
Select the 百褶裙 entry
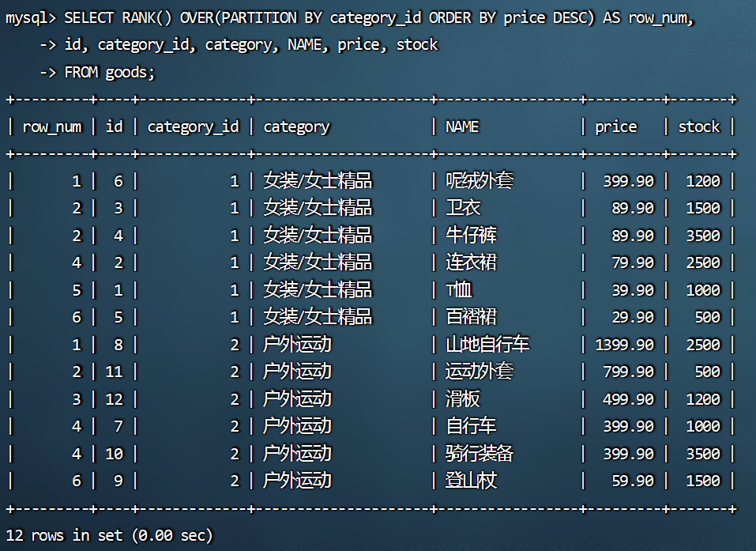click(x=472, y=317)
